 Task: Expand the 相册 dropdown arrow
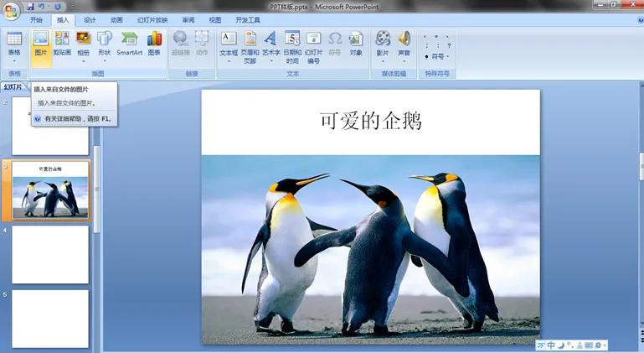coord(84,61)
